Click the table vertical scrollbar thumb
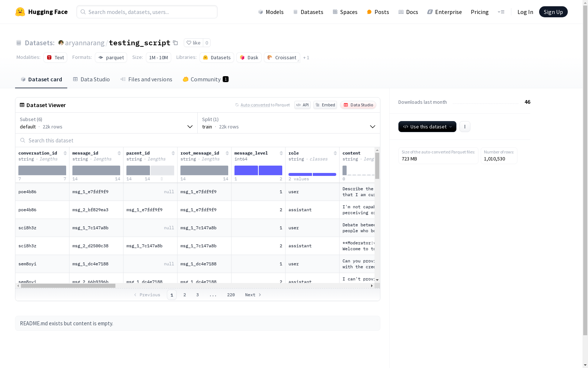The width and height of the screenshot is (588, 368). click(377, 166)
